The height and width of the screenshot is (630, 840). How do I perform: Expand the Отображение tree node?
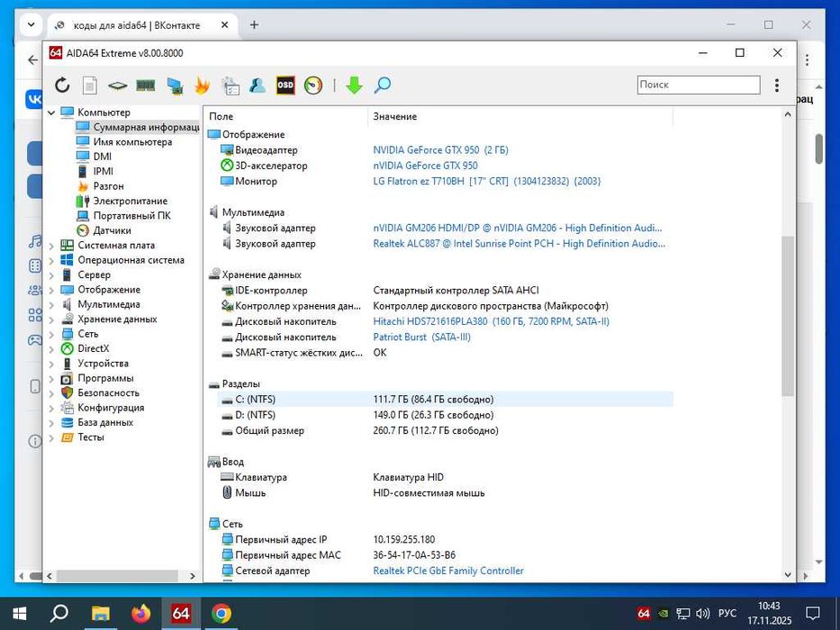(x=51, y=290)
